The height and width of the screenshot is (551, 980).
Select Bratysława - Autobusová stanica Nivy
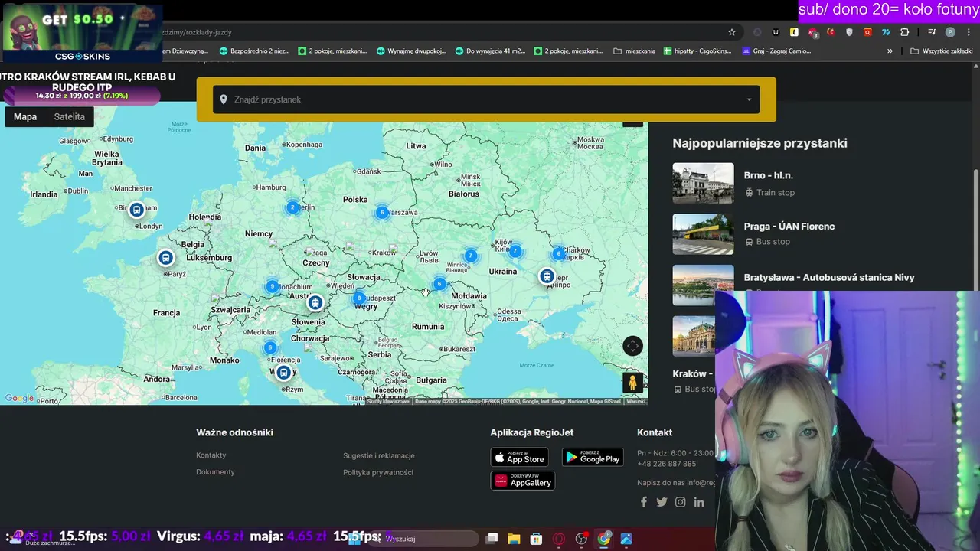(829, 278)
